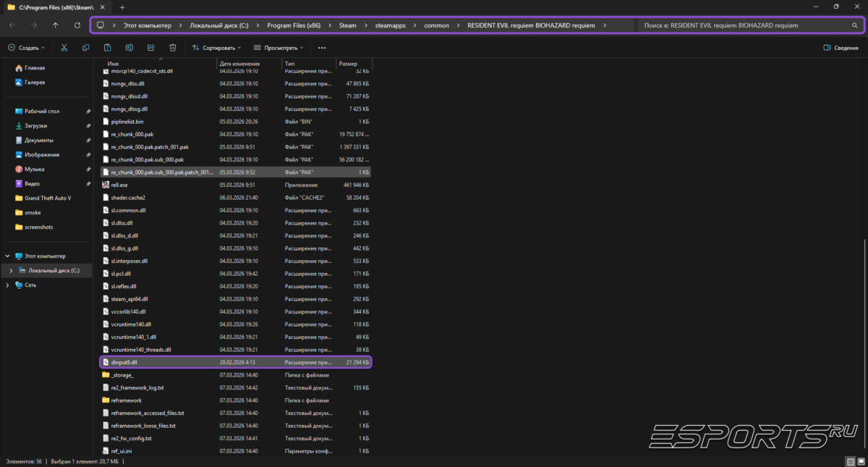Image resolution: width=868 pixels, height=467 pixels.
Task: Open a new tab with plus button
Action: point(122,7)
